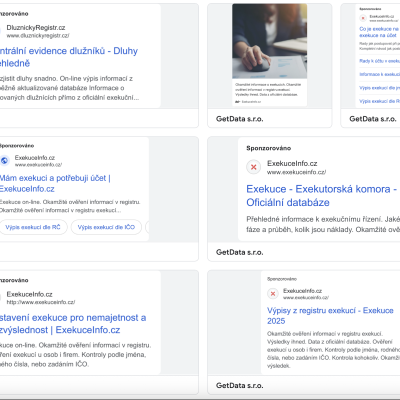400x400 pixels.
Task: Click the red X icon in the Výpisy z registru ad
Action: (x=273, y=294)
